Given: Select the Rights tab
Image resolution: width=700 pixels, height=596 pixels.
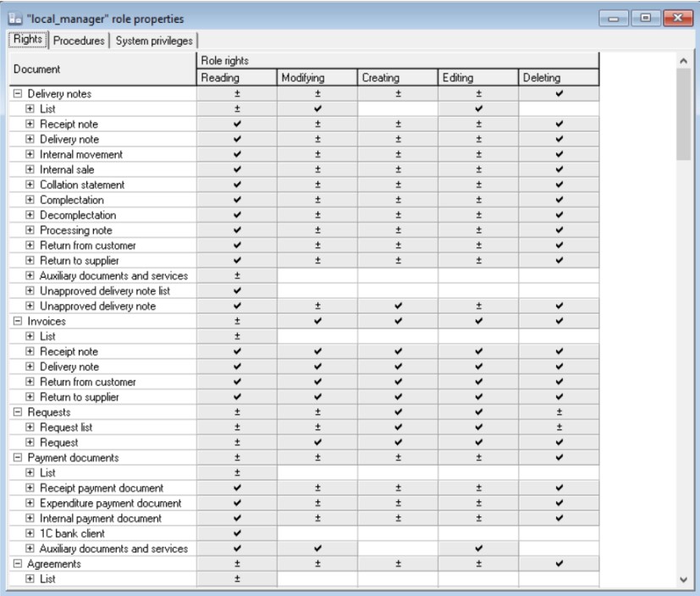Looking at the screenshot, I should [x=27, y=40].
